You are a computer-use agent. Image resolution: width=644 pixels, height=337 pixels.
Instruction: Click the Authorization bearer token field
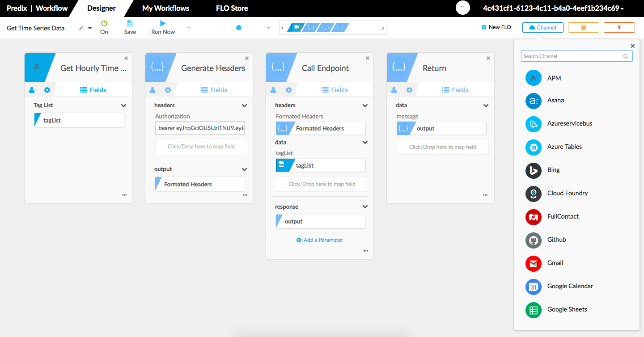tap(201, 128)
